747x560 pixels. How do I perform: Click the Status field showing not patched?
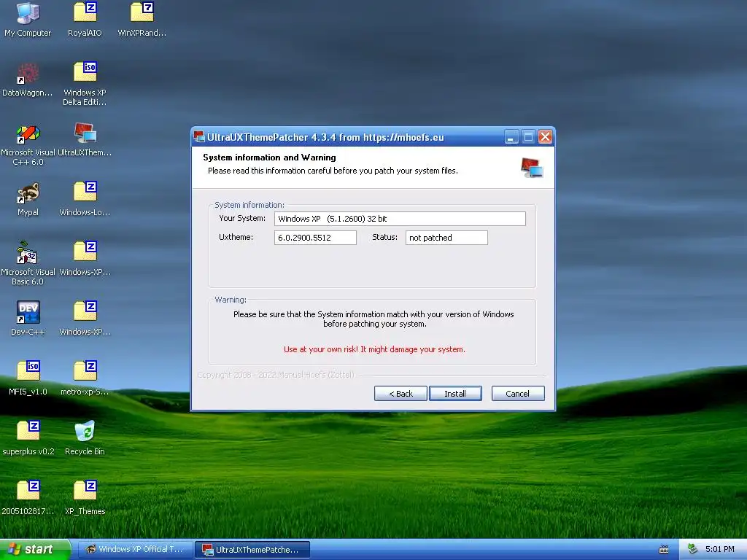(446, 238)
